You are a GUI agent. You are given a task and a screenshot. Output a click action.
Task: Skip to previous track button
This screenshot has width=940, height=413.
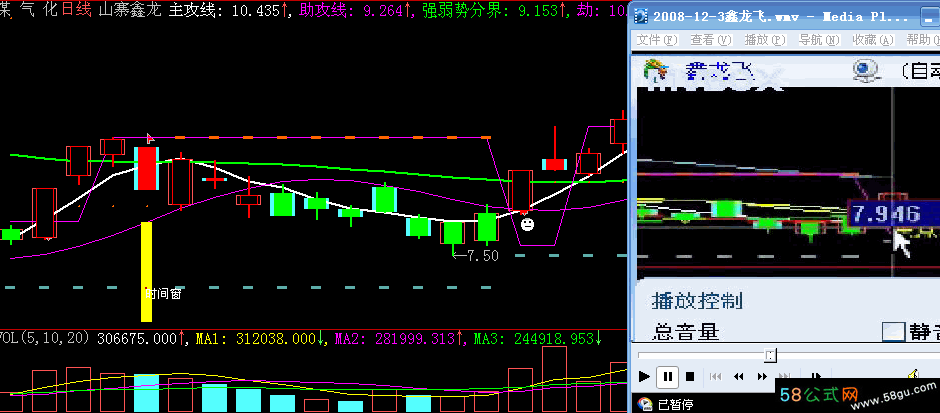[715, 377]
